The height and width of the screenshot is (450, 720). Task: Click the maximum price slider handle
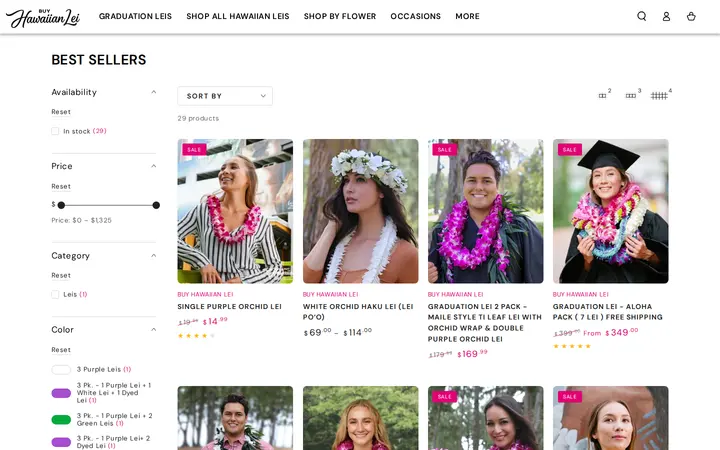coord(156,205)
